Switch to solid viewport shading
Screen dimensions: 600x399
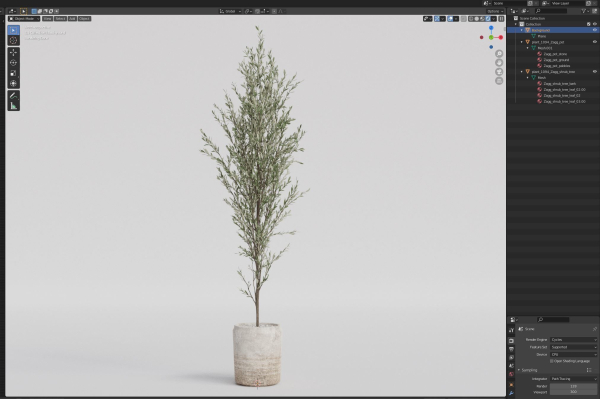tap(477, 19)
